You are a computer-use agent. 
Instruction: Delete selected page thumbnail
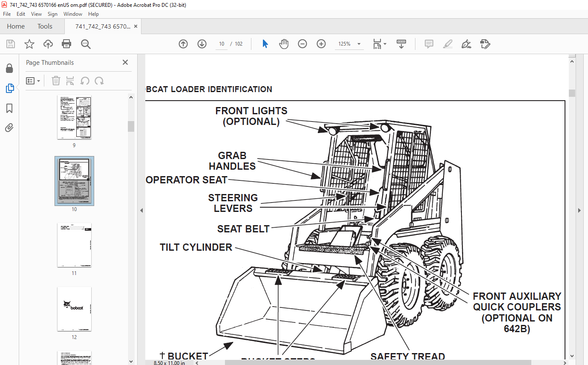click(x=56, y=81)
